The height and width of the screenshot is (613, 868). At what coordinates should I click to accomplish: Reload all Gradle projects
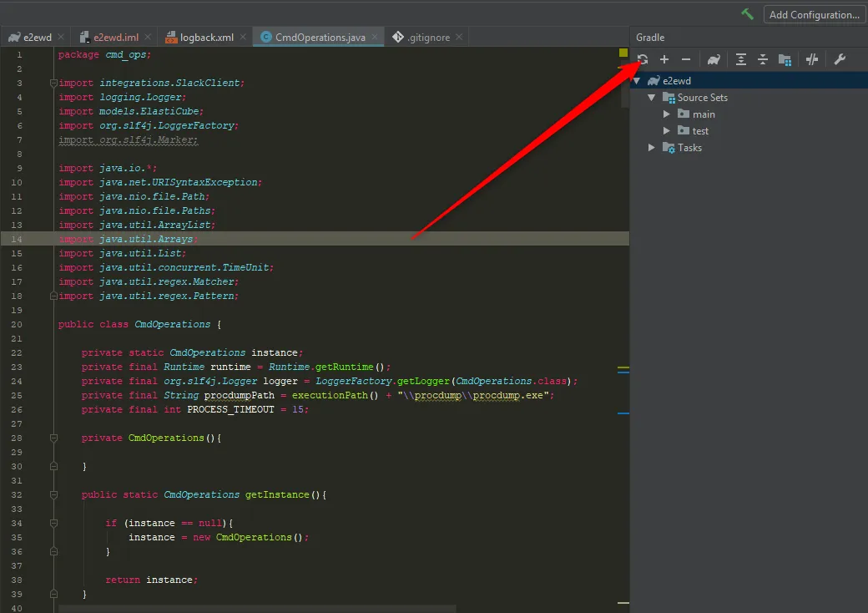[642, 58]
